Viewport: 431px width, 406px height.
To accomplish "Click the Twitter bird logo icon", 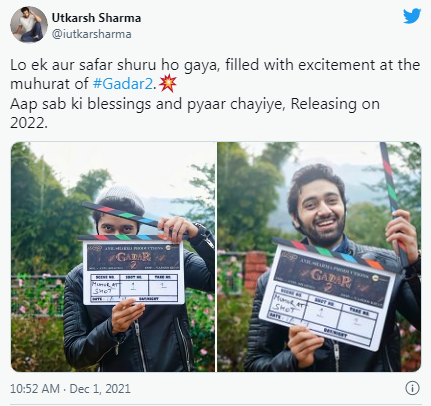I will pos(412,16).
